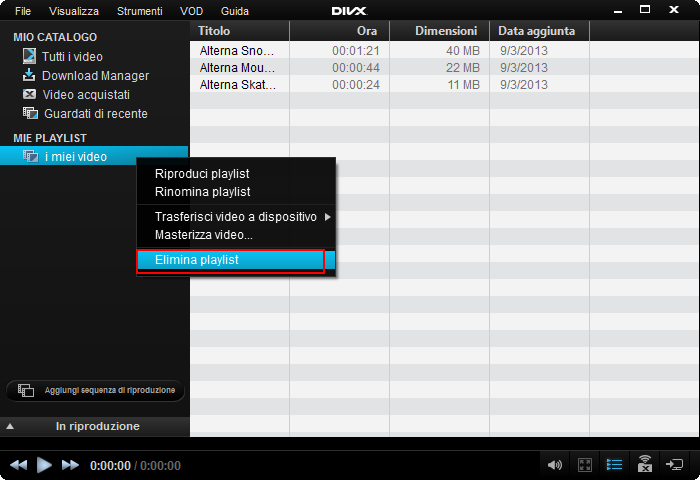Select the Alterna Sno... video row

444,50
